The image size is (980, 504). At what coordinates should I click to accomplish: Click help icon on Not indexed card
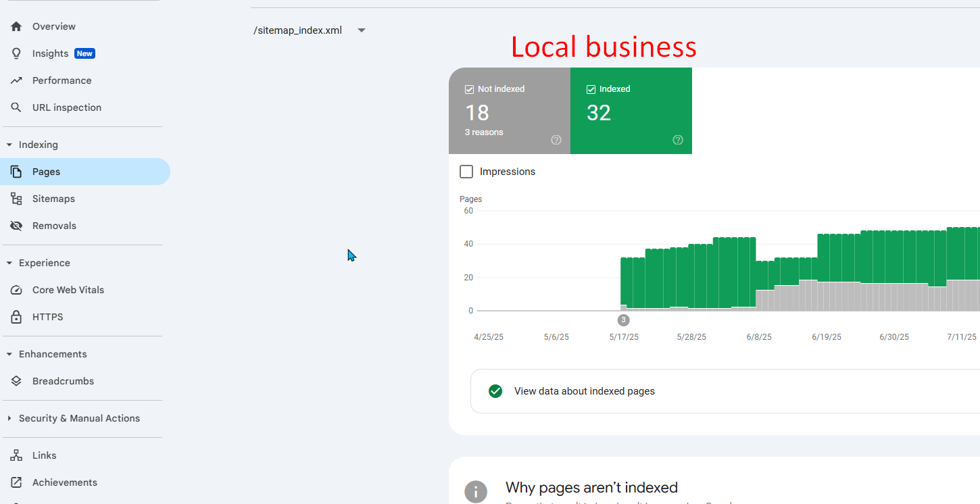point(556,140)
